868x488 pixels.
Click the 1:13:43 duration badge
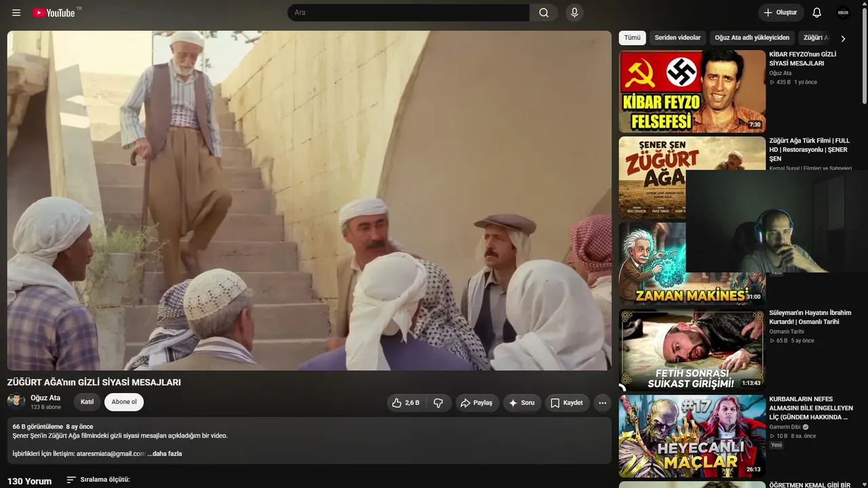coord(751,383)
